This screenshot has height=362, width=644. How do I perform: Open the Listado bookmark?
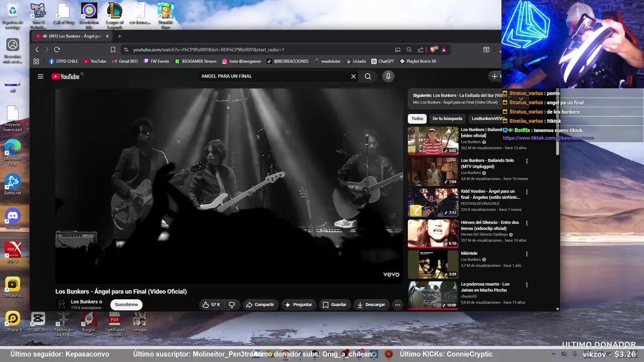pyautogui.click(x=356, y=61)
